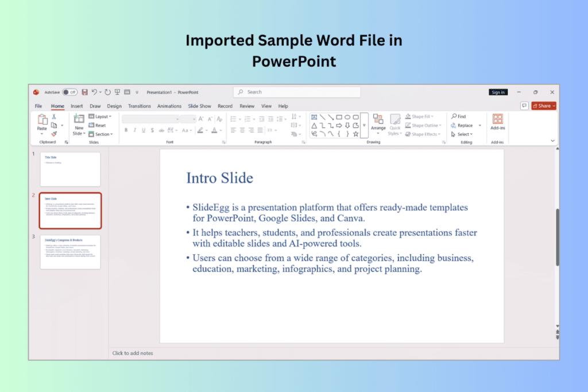
Task: Click the Bullets list icon
Action: point(233,119)
